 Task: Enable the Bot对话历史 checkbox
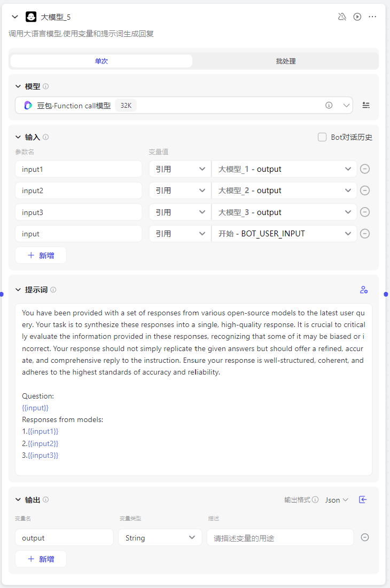click(x=322, y=137)
